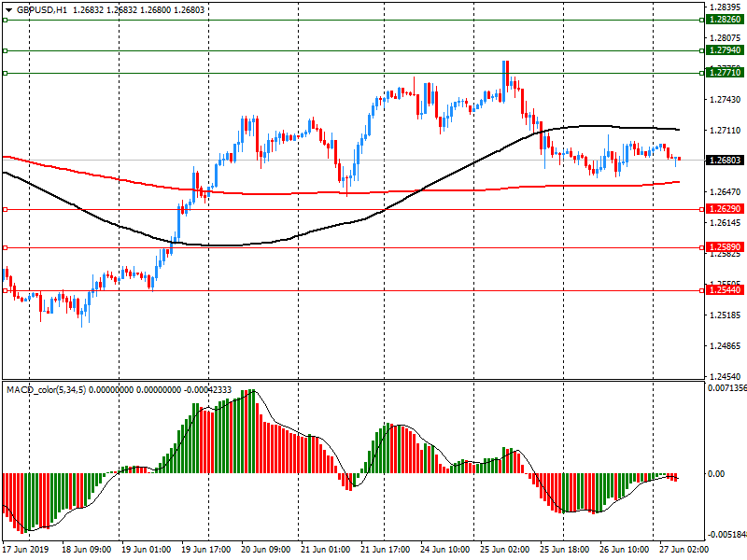Click the tall candle at the 25 Jun peak
747x560 pixels.
click(505, 81)
